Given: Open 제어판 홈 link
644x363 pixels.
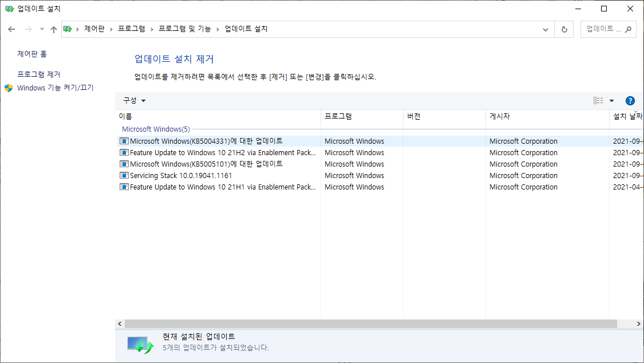Looking at the screenshot, I should [32, 54].
